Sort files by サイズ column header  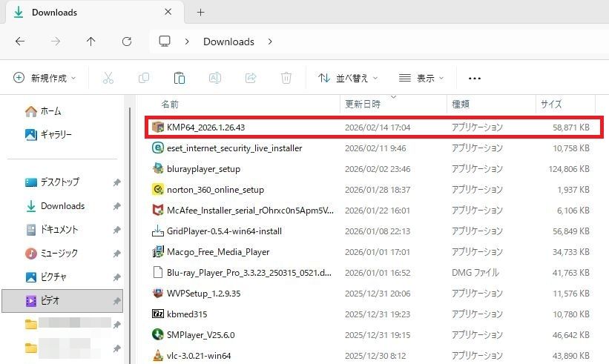(x=551, y=105)
